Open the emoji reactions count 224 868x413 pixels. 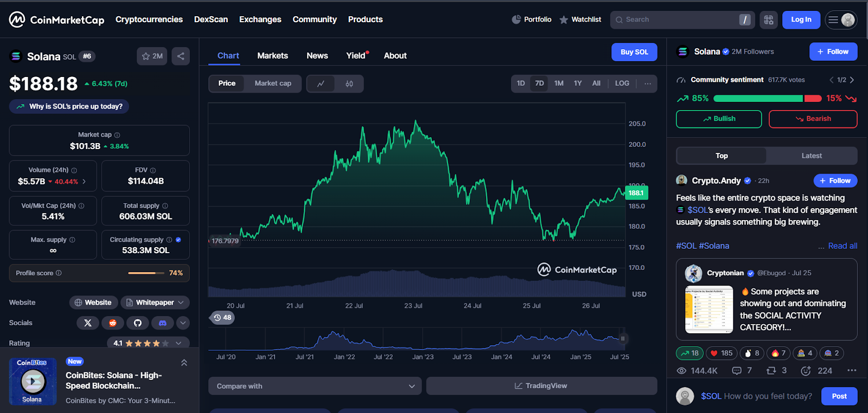[x=816, y=371]
